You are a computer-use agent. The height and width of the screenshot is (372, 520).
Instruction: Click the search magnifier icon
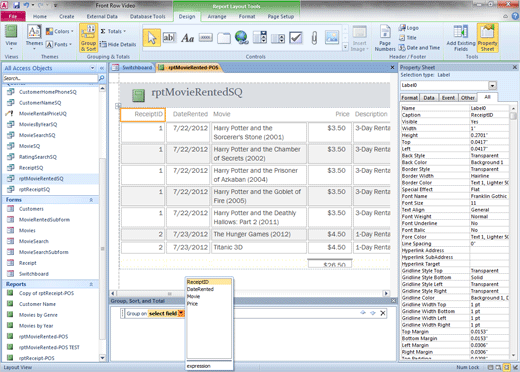pos(101,78)
